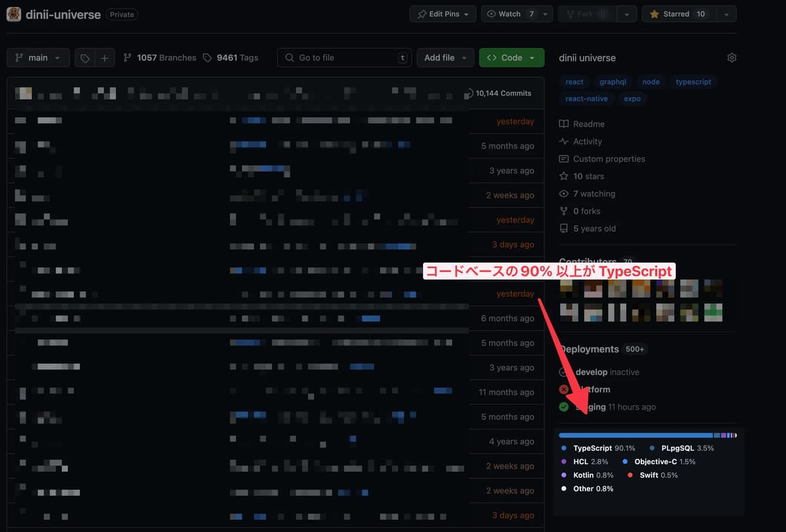Viewport: 786px width, 532px height.
Task: Open the develop inactive deployment
Action: click(x=607, y=372)
